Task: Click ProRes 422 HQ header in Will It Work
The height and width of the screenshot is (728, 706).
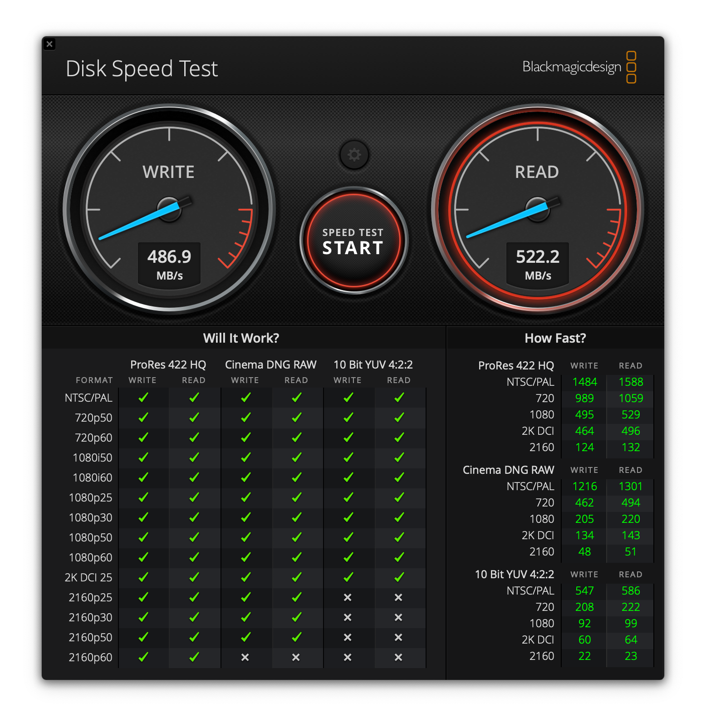Action: (168, 364)
